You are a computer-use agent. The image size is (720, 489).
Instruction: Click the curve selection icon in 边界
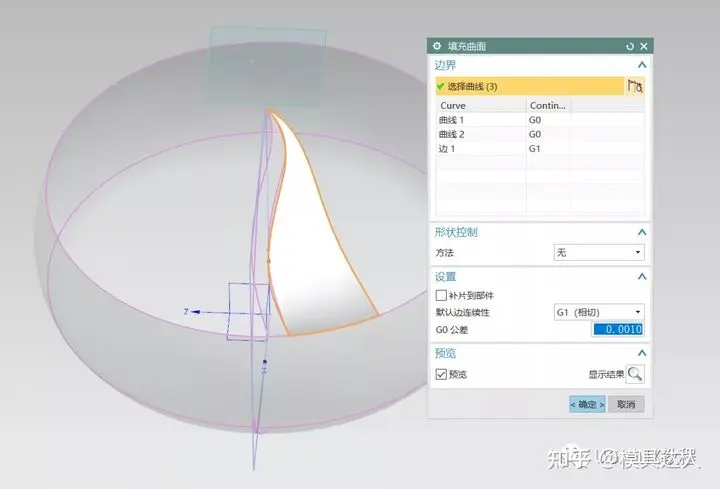pos(633,86)
